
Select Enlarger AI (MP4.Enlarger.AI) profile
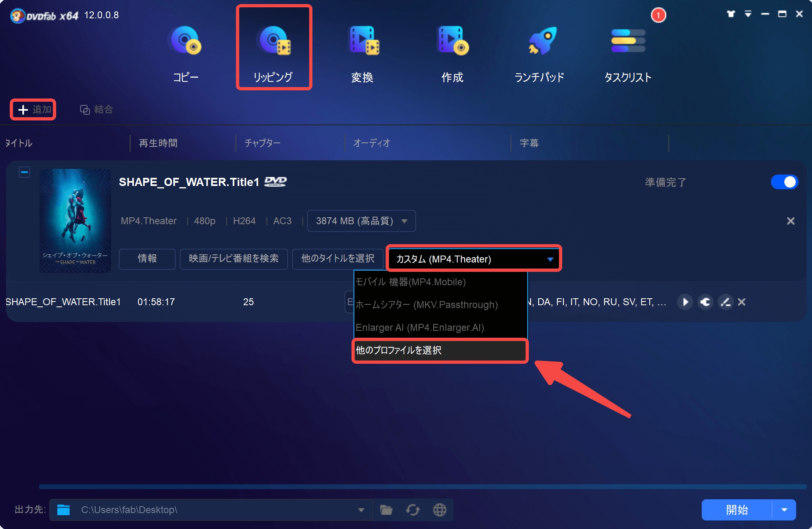[x=441, y=328]
